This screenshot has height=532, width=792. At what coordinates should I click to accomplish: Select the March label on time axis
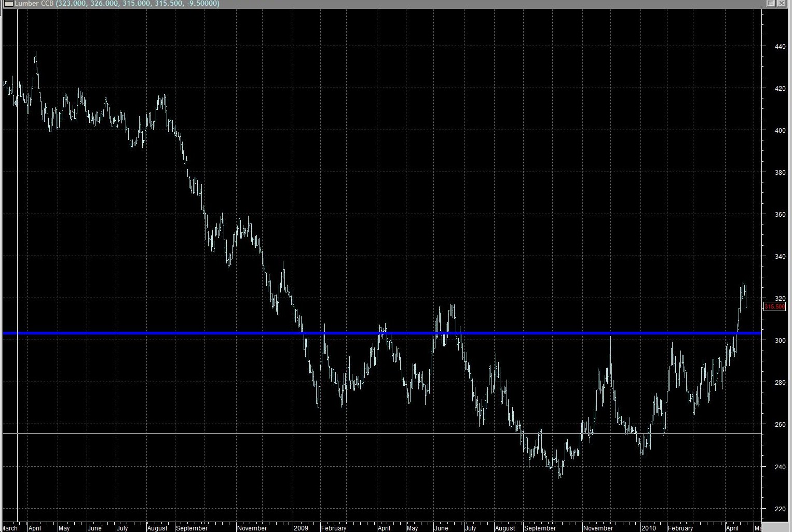[x=9, y=528]
